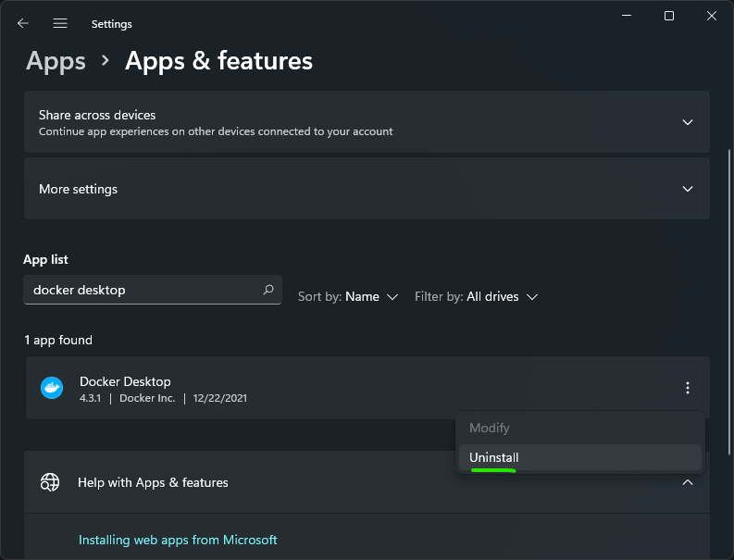Image resolution: width=734 pixels, height=560 pixels.
Task: Minimize the Settings window
Action: coord(627,16)
